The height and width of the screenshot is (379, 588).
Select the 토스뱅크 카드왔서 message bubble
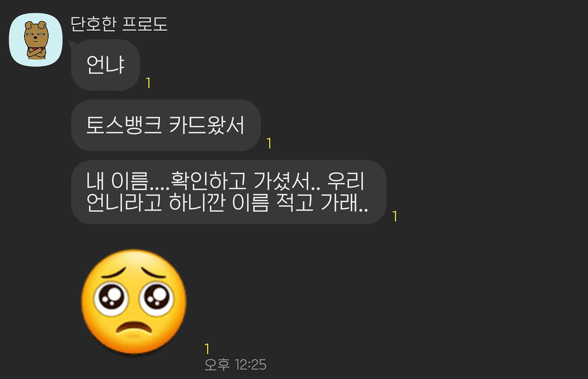pos(166,125)
